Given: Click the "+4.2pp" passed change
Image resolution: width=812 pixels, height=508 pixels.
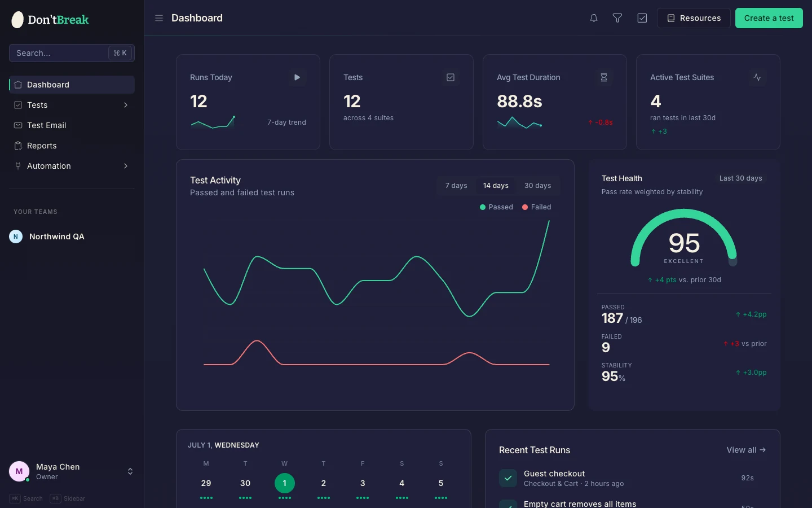Looking at the screenshot, I should pyautogui.click(x=751, y=314).
